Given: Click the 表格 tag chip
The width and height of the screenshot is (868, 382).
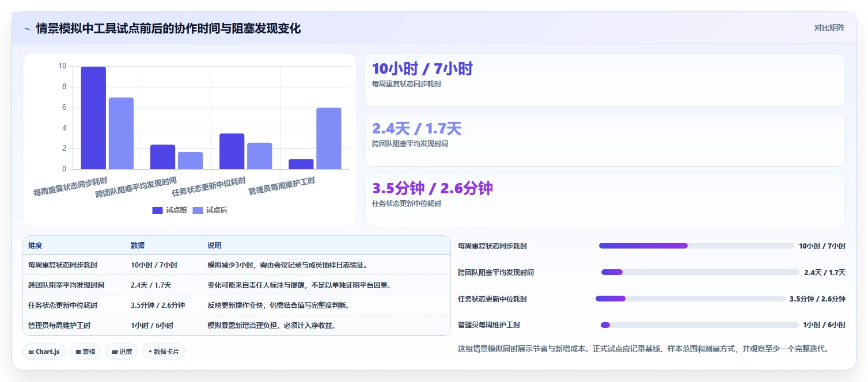Looking at the screenshot, I should click(x=85, y=352).
